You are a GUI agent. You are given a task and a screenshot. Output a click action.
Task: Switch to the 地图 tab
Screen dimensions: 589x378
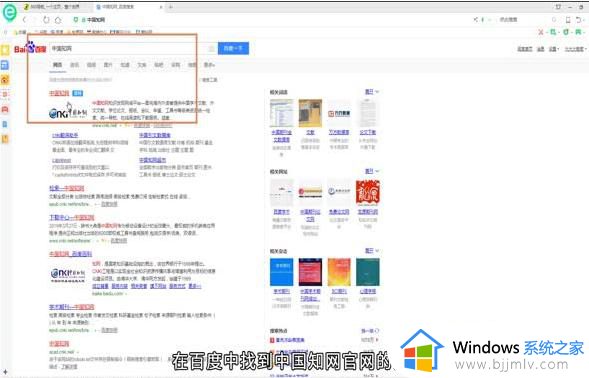192,65
